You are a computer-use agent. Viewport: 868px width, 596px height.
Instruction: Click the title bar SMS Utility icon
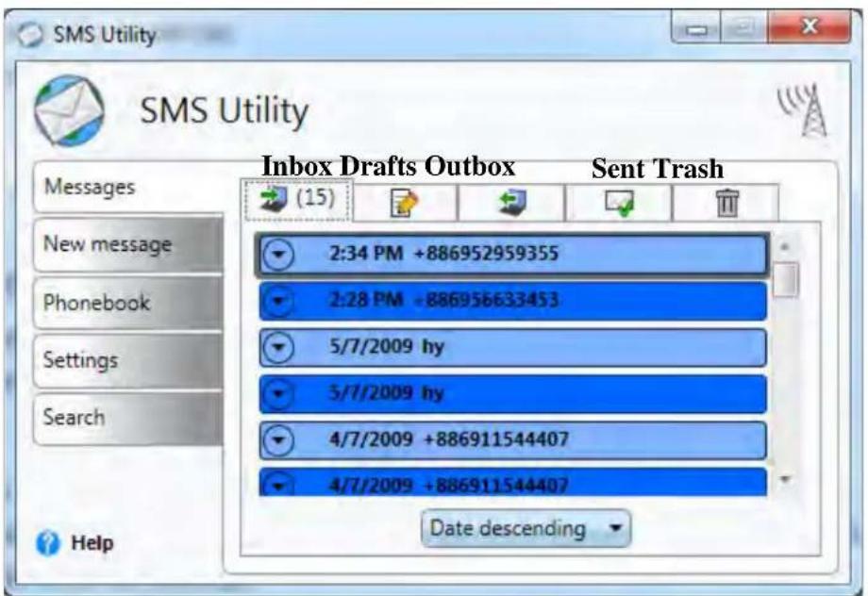30,35
